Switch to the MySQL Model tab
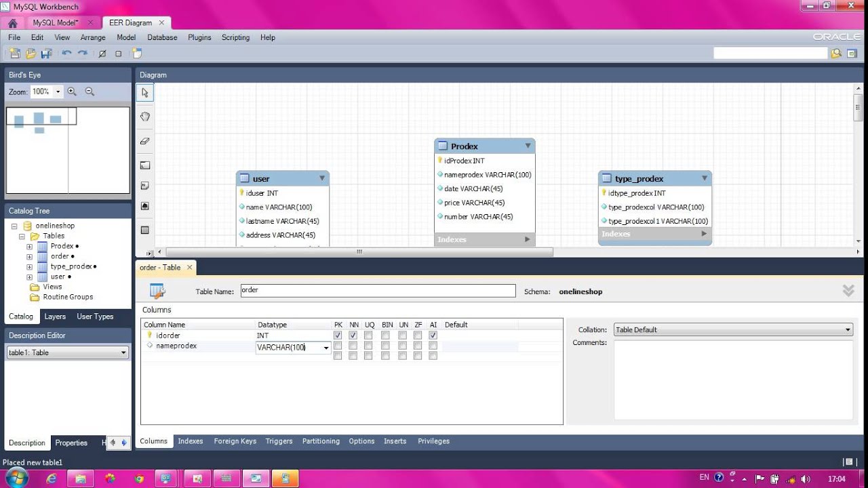 click(x=56, y=23)
